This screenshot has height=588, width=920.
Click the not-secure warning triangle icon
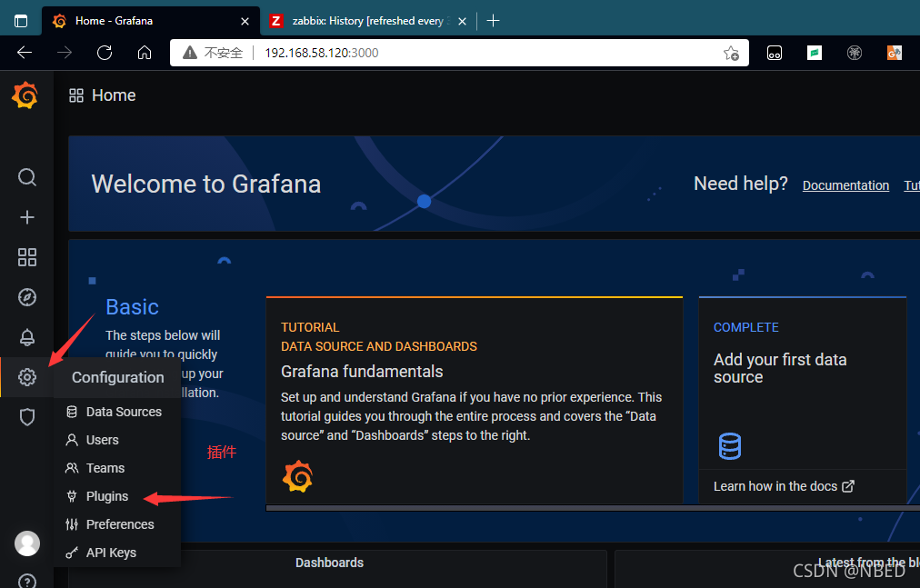pos(189,53)
